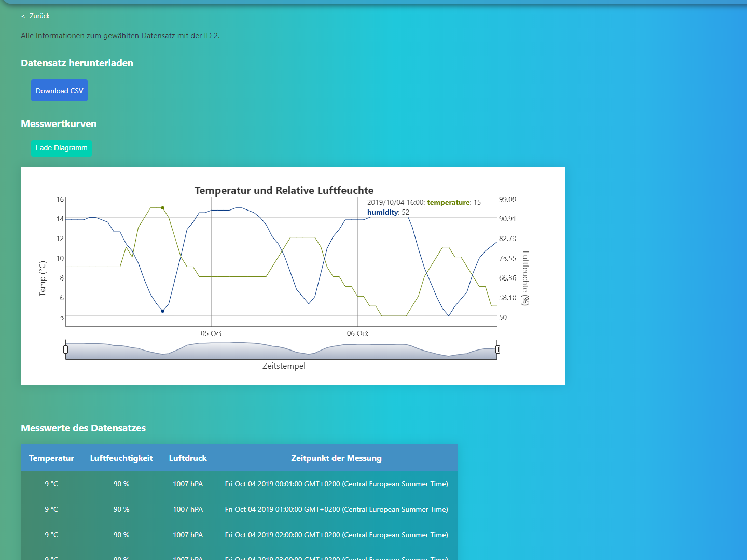Screen dimensions: 747x560
Task: Select the 01:00:00 measurement timestamp cell
Action: tap(337, 509)
